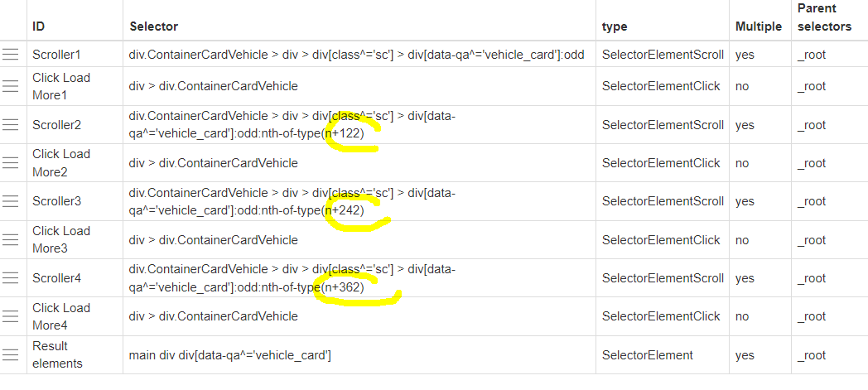Click the SelectorElement type cell

(x=648, y=355)
